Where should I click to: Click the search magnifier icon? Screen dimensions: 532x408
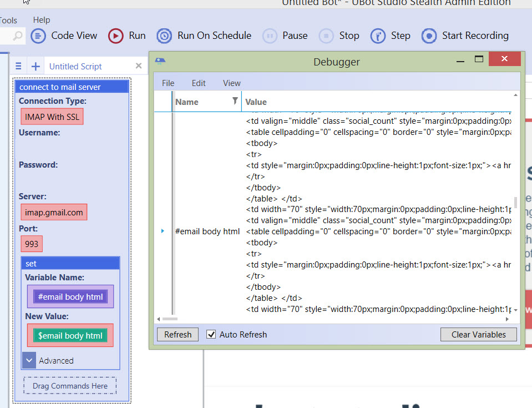pyautogui.click(x=17, y=36)
